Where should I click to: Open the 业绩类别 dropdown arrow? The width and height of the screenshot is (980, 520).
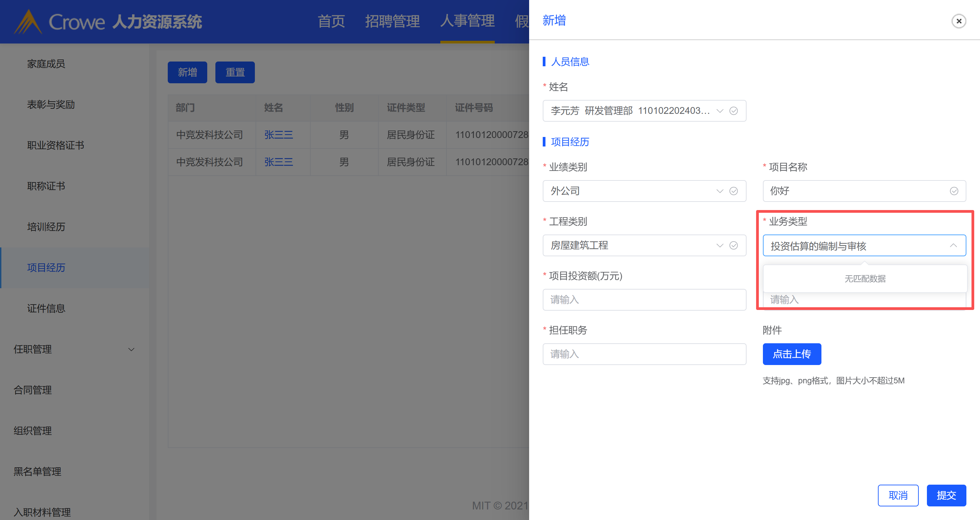coord(719,191)
